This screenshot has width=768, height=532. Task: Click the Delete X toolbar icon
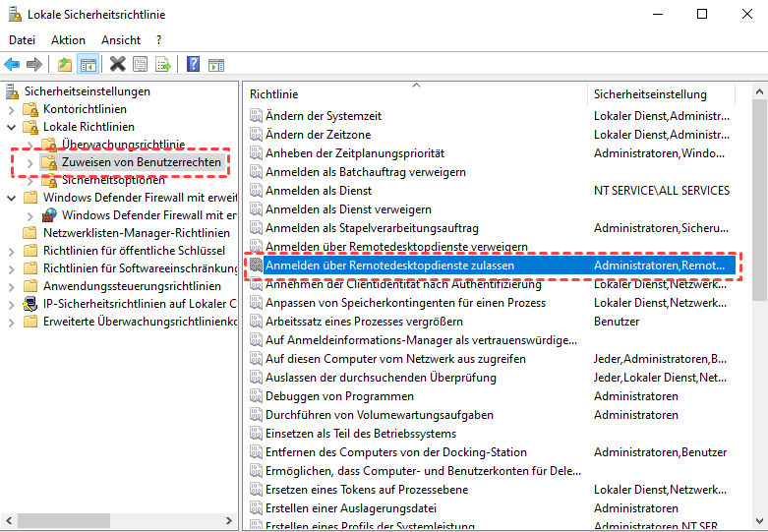[117, 64]
